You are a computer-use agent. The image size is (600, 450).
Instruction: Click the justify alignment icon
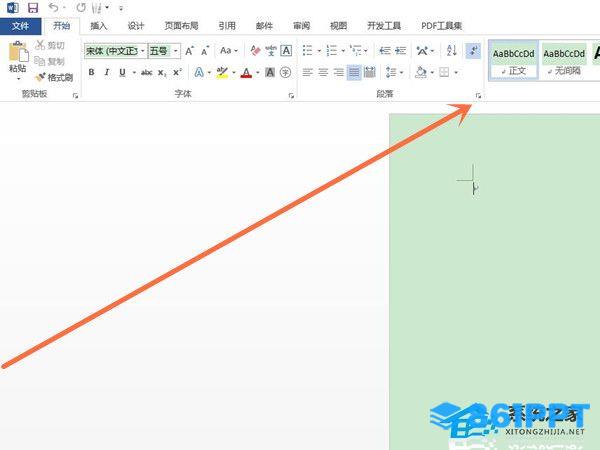[x=354, y=72]
